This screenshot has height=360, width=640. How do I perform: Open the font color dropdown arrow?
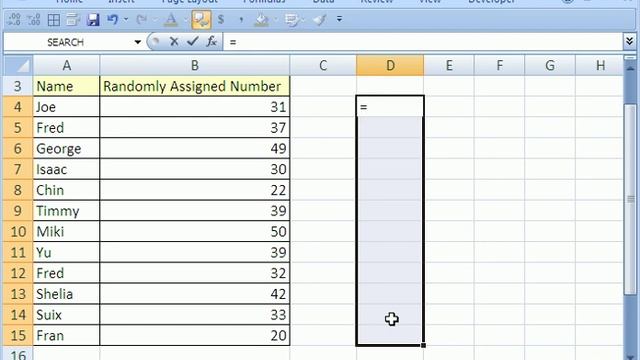[185, 19]
